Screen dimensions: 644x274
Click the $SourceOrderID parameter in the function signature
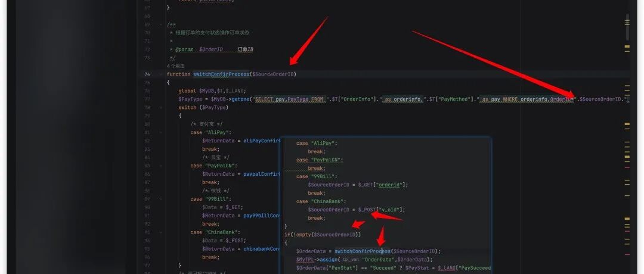click(x=273, y=74)
